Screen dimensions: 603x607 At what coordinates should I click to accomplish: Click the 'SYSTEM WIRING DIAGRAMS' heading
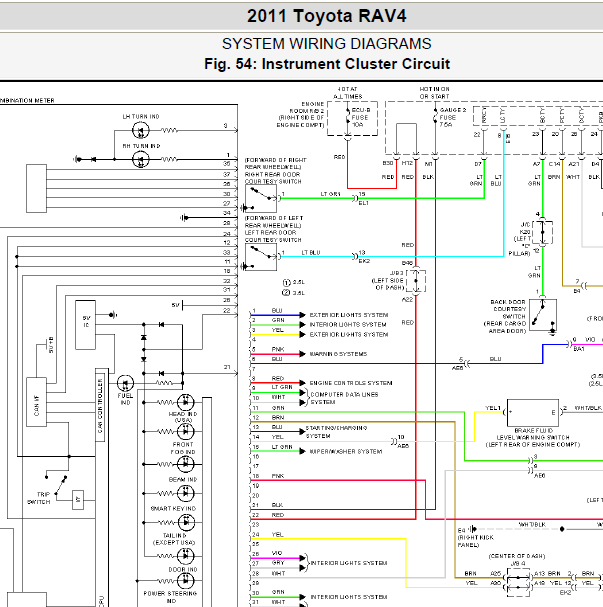327,44
